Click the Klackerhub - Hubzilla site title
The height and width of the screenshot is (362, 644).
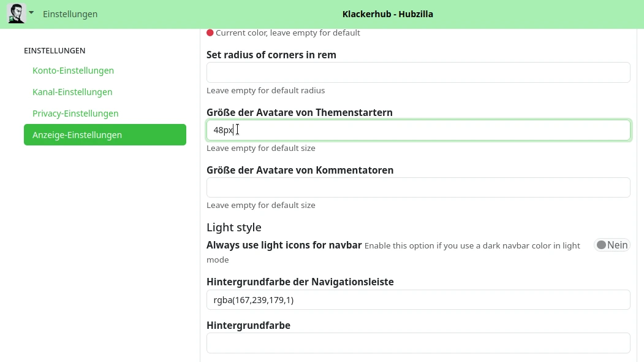pos(388,14)
